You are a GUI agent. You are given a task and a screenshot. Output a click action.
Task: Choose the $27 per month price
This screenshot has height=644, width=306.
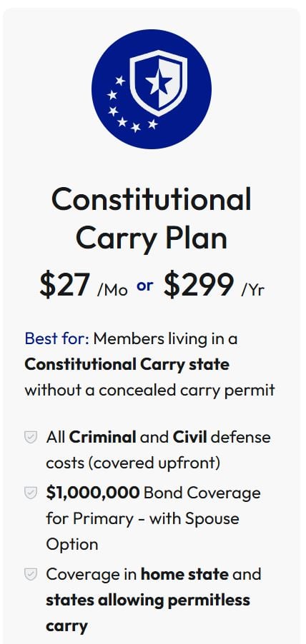pos(84,285)
